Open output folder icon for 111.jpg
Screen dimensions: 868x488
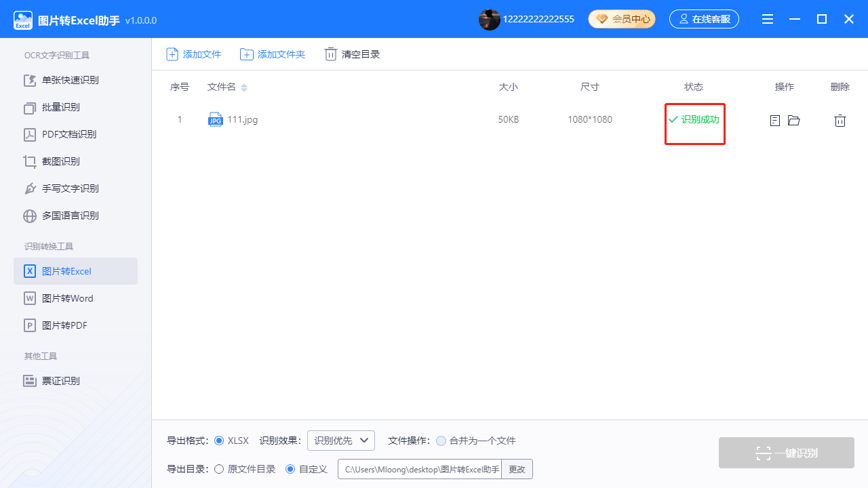tap(794, 120)
